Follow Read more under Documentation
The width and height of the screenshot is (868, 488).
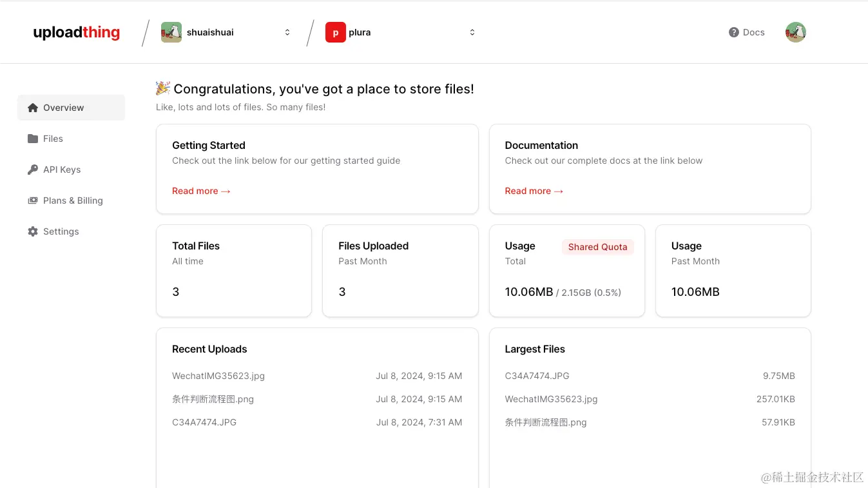[534, 191]
